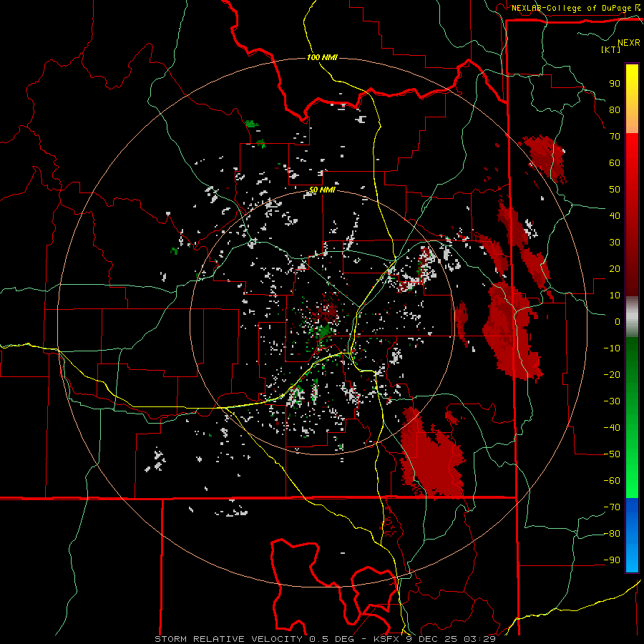Click the 50 NMI range ring label
The width and height of the screenshot is (644, 644).
coord(322,190)
